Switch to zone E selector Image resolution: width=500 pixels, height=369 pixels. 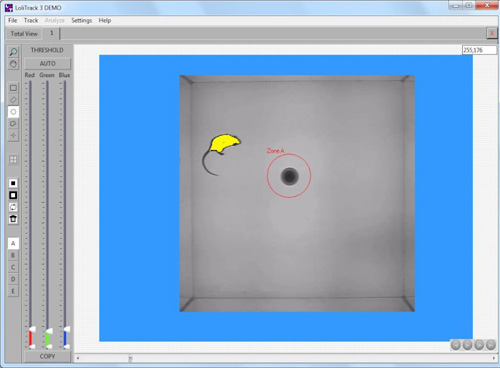13,291
